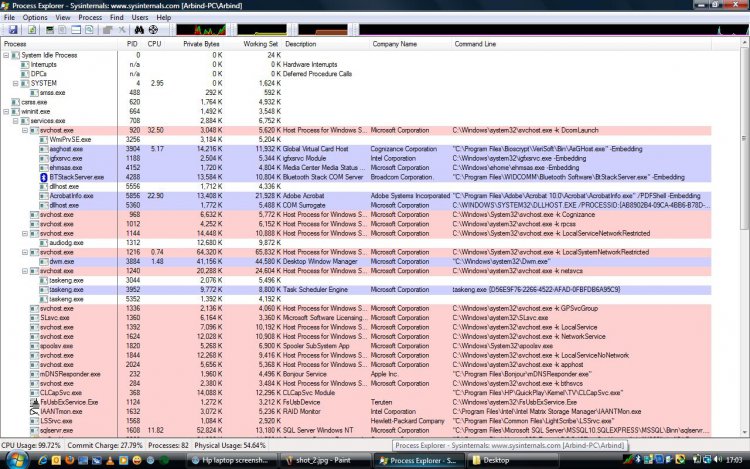Click the smiley face Quick Launch icon
750x469 pixels.
pyautogui.click(x=137, y=460)
